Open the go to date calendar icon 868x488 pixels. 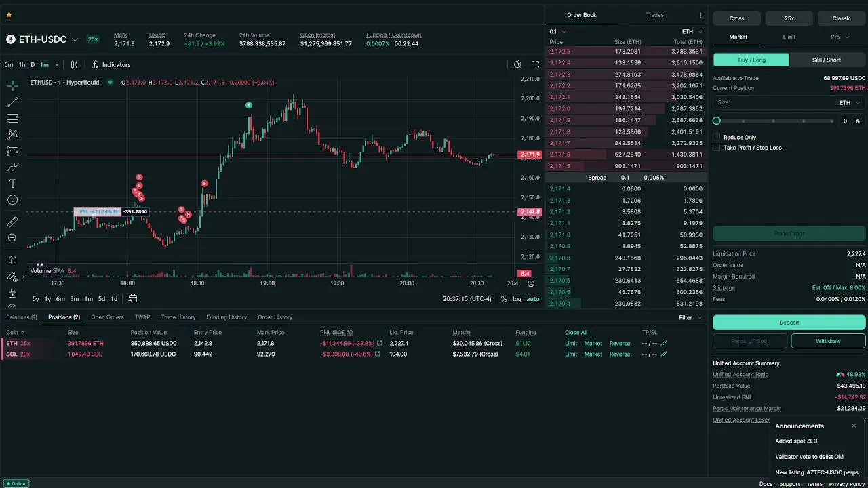point(133,298)
